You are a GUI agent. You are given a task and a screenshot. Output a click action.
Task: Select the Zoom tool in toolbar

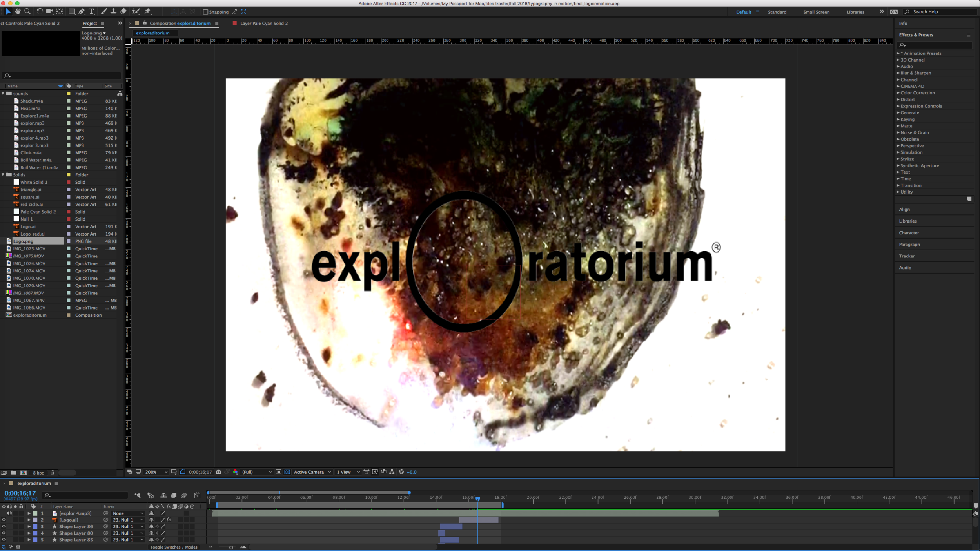click(x=27, y=11)
